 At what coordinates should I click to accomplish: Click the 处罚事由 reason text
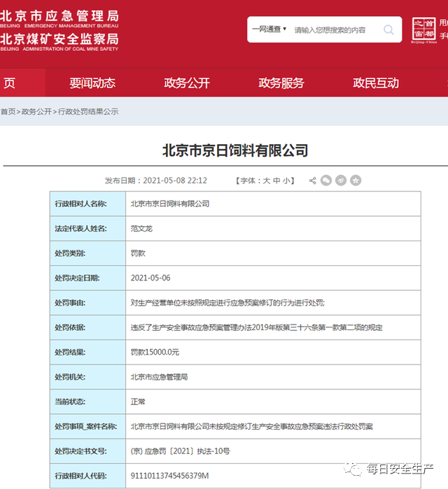(x=227, y=303)
